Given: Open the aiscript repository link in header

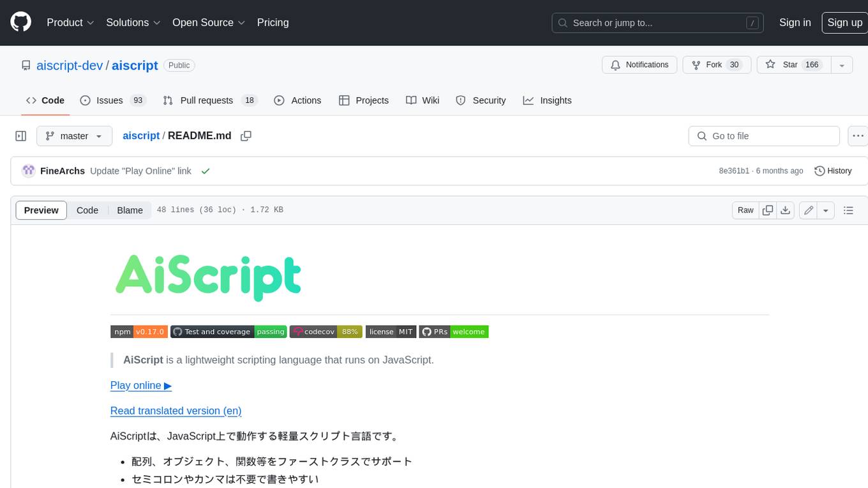Looking at the screenshot, I should pos(135,65).
